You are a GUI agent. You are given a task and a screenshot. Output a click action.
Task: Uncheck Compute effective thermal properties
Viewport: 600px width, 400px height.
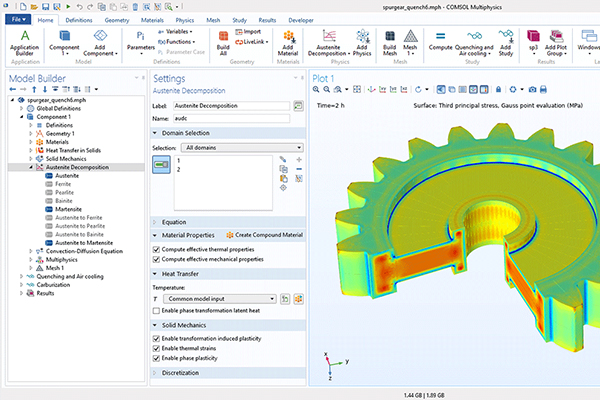click(x=157, y=248)
